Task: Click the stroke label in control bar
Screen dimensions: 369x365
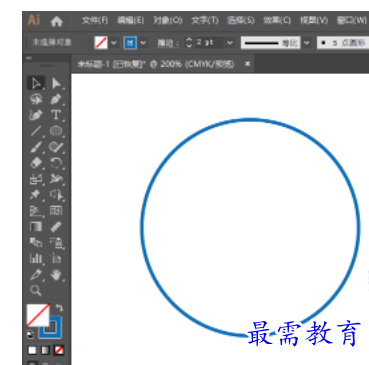Action: tap(168, 43)
